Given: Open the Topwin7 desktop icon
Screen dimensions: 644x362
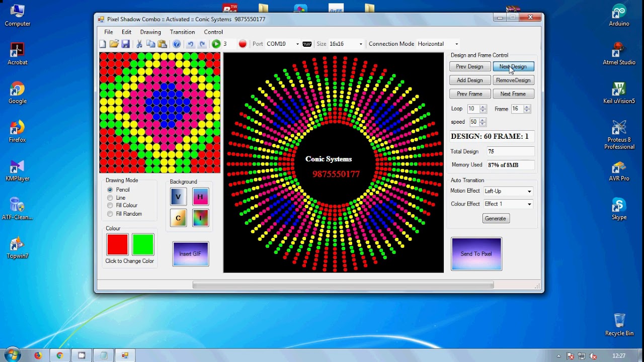Looking at the screenshot, I should pyautogui.click(x=17, y=248).
